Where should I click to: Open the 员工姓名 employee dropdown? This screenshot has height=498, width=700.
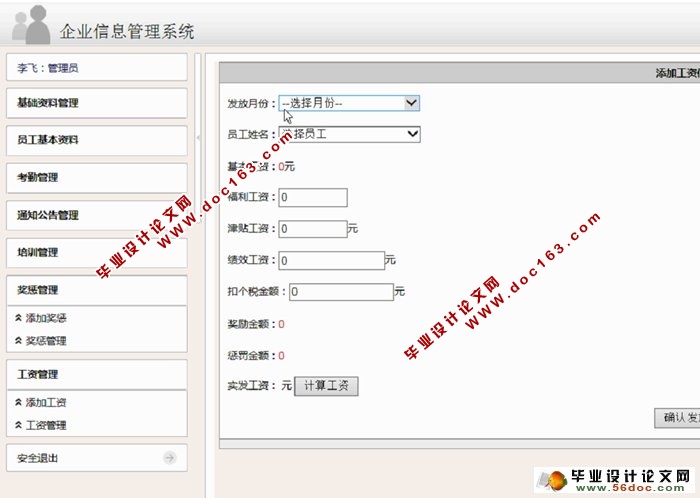pyautogui.click(x=349, y=134)
